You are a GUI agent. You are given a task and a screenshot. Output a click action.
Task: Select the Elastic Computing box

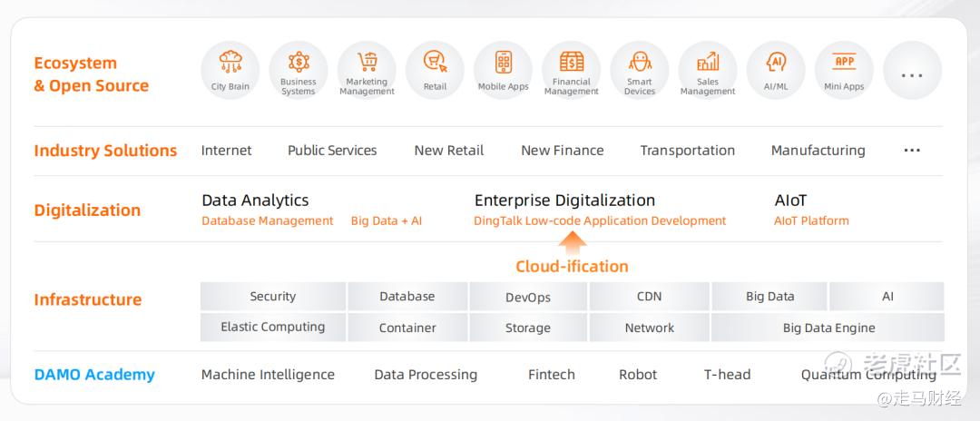[273, 328]
